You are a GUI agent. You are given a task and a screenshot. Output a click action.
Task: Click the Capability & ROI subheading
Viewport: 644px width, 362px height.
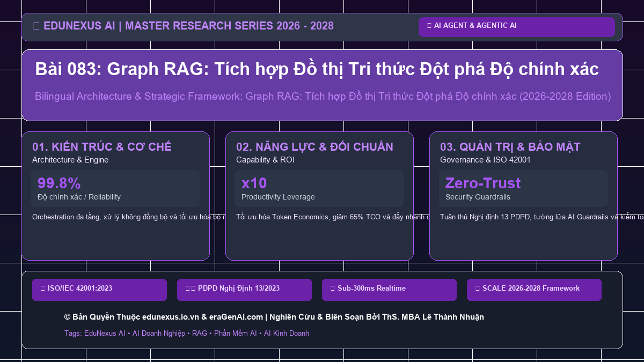pyautogui.click(x=265, y=160)
